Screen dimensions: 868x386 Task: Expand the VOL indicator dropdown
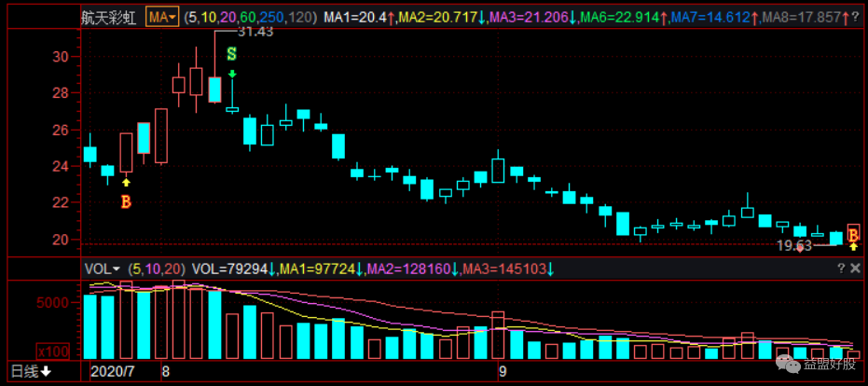tap(103, 269)
